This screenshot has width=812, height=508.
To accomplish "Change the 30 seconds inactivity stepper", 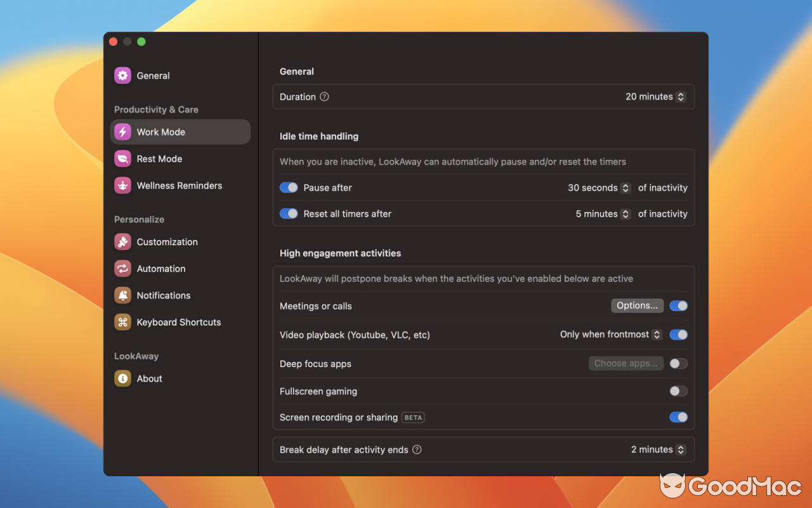I will [625, 187].
